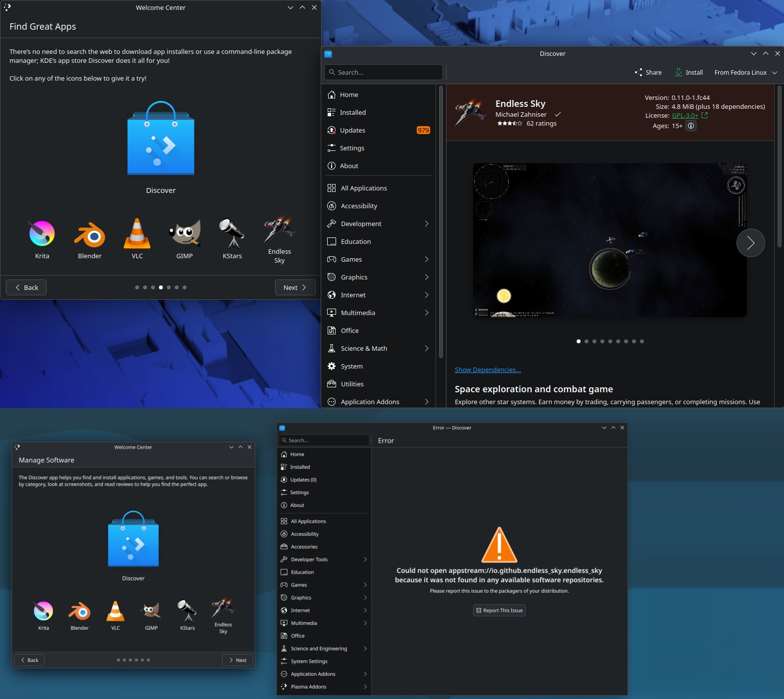Expand the Science and Engineering category
The image size is (784, 699).
click(324, 649)
